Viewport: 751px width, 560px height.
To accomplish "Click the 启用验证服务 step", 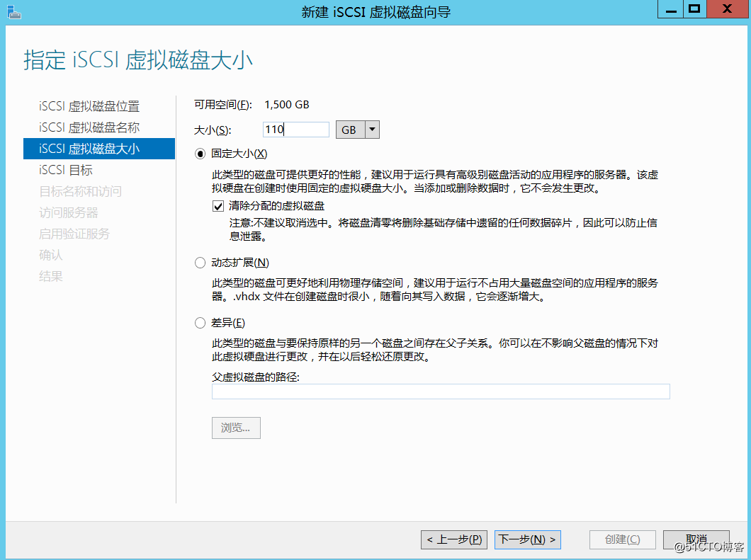I will 74,234.
